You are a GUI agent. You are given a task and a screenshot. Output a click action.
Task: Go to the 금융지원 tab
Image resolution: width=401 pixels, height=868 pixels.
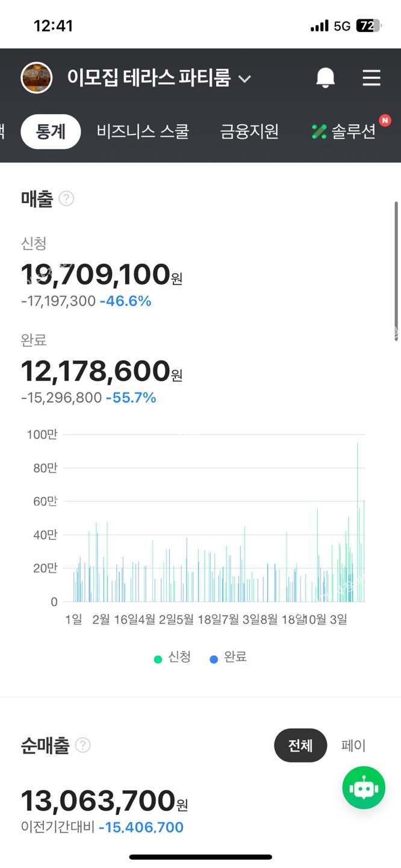(249, 131)
